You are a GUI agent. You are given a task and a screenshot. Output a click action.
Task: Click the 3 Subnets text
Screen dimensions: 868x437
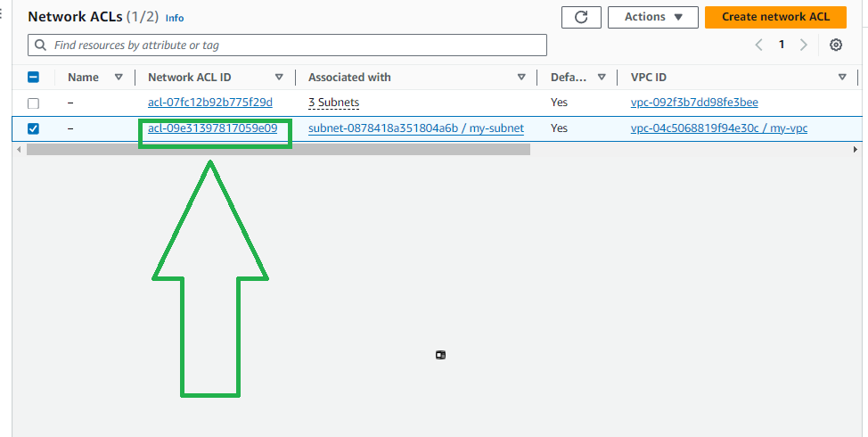point(334,103)
